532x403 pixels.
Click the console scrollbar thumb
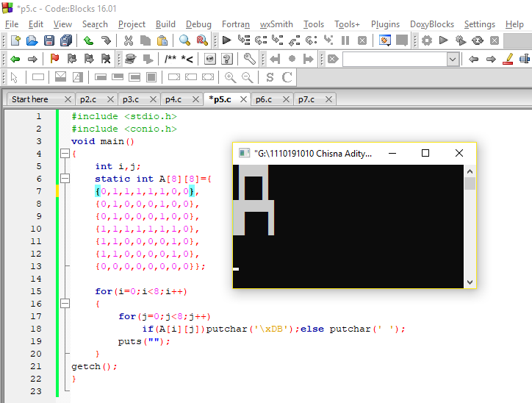coord(470,183)
